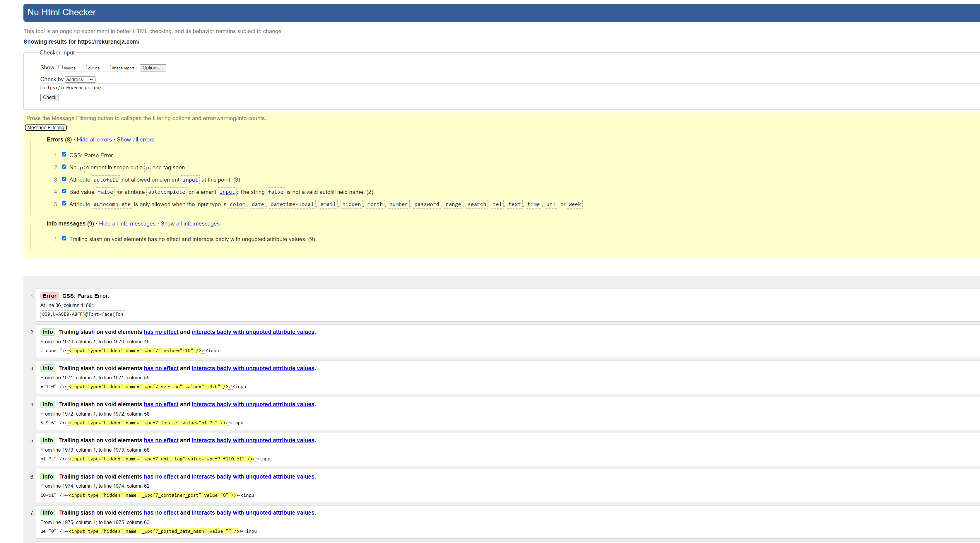
Task: Enable the 'outline' show checkbox
Action: [x=85, y=67]
